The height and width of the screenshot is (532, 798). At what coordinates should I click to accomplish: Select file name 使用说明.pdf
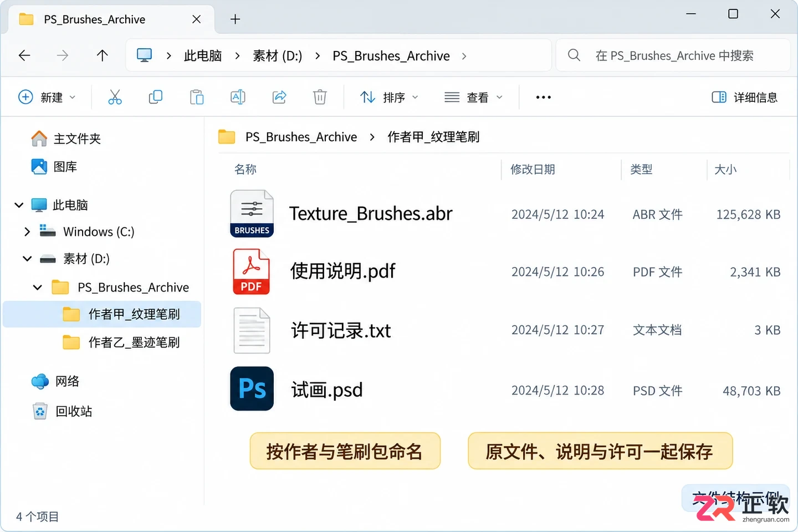pyautogui.click(x=342, y=272)
